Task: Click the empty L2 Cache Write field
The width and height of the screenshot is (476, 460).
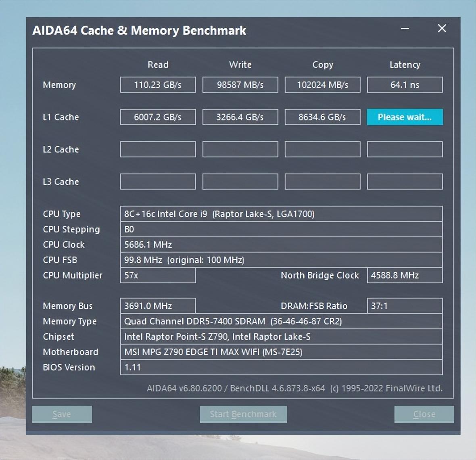Action: [x=240, y=149]
